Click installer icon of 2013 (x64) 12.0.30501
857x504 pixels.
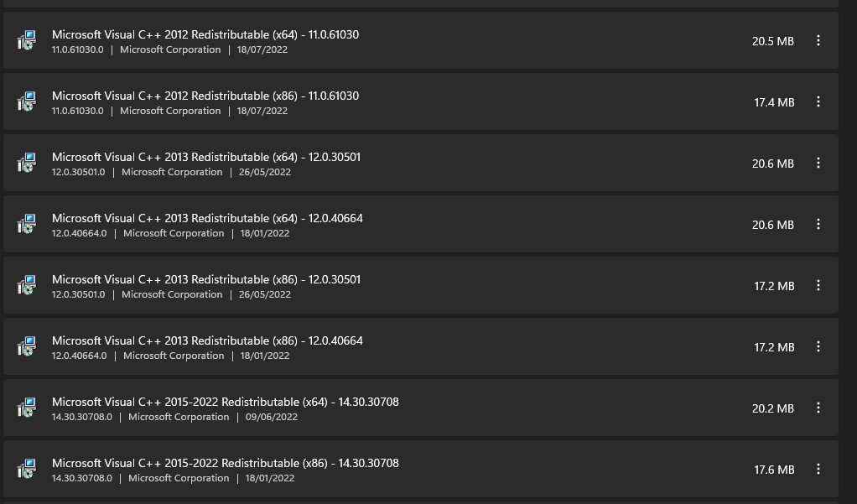[26, 163]
